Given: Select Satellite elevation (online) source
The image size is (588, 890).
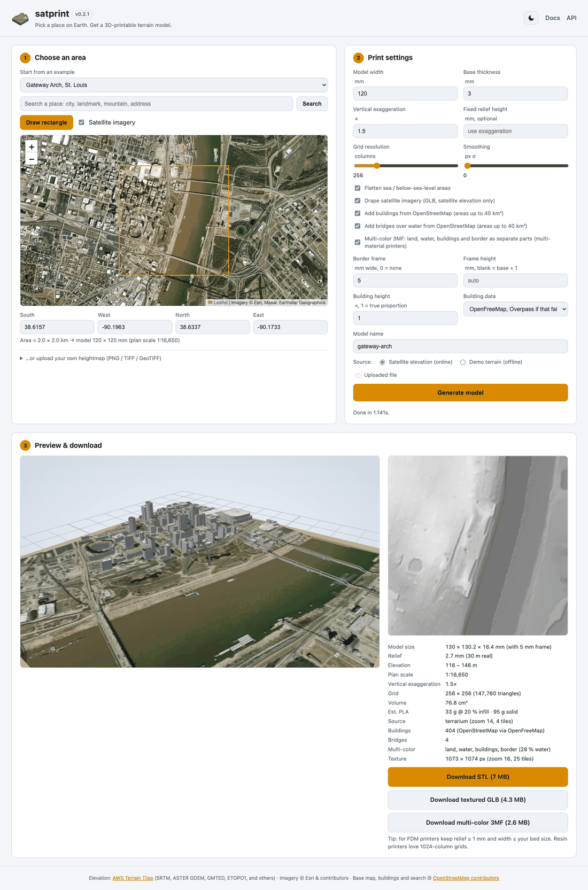Looking at the screenshot, I should click(x=382, y=362).
